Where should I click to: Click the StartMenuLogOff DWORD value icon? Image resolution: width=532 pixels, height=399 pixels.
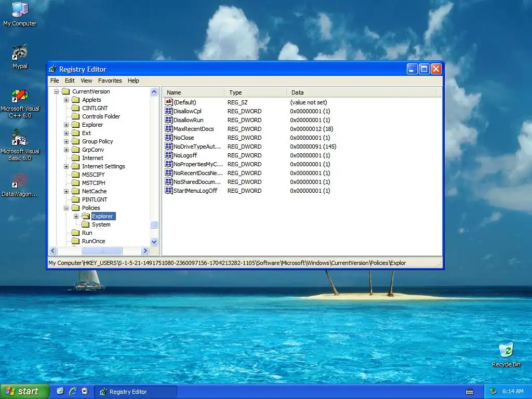[x=169, y=190]
